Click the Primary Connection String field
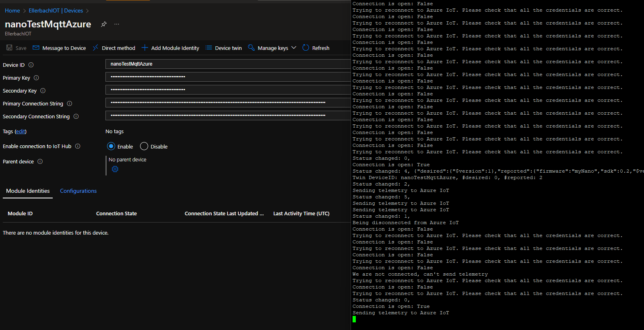The height and width of the screenshot is (330, 644). tap(228, 103)
